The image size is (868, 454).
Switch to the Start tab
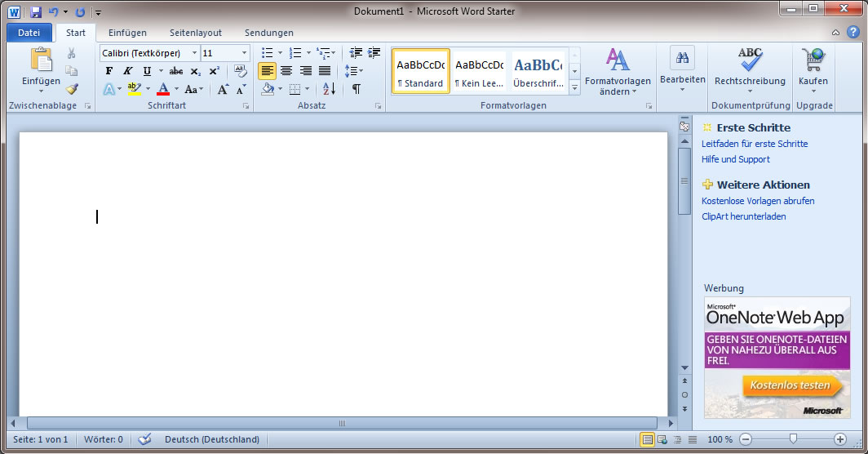76,33
